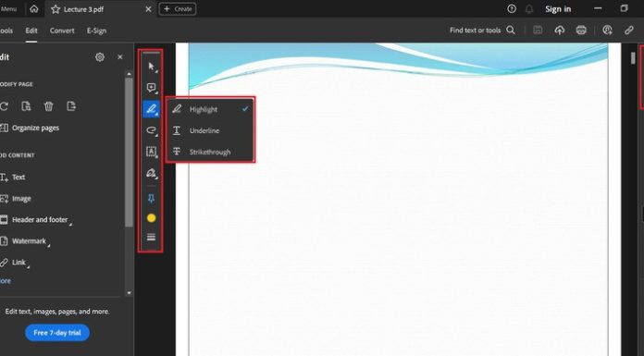Screen dimensions: 644x356
Task: Click the Edit panel scroll up arrow
Action: pos(129,74)
